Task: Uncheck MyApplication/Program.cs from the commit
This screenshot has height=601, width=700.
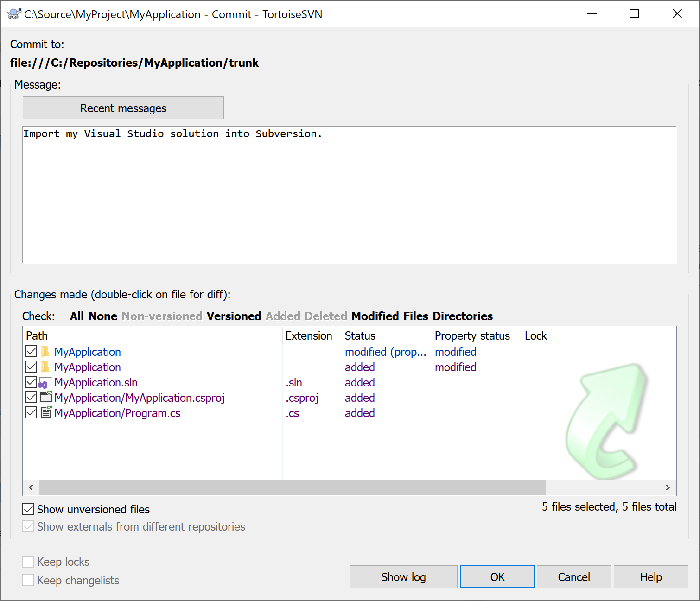Action: click(x=31, y=412)
